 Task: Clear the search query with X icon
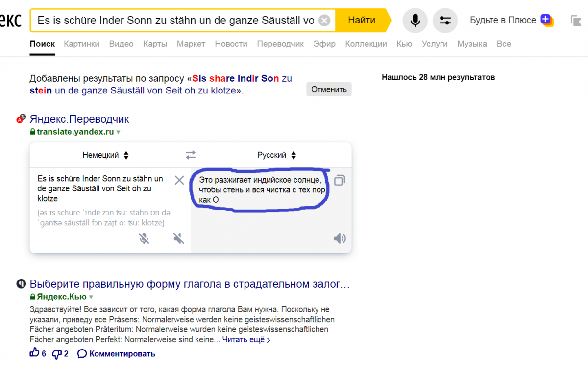[x=324, y=21]
